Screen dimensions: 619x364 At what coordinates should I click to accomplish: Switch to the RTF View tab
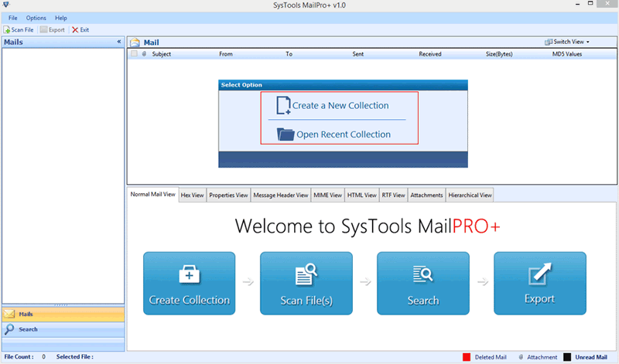[393, 196]
